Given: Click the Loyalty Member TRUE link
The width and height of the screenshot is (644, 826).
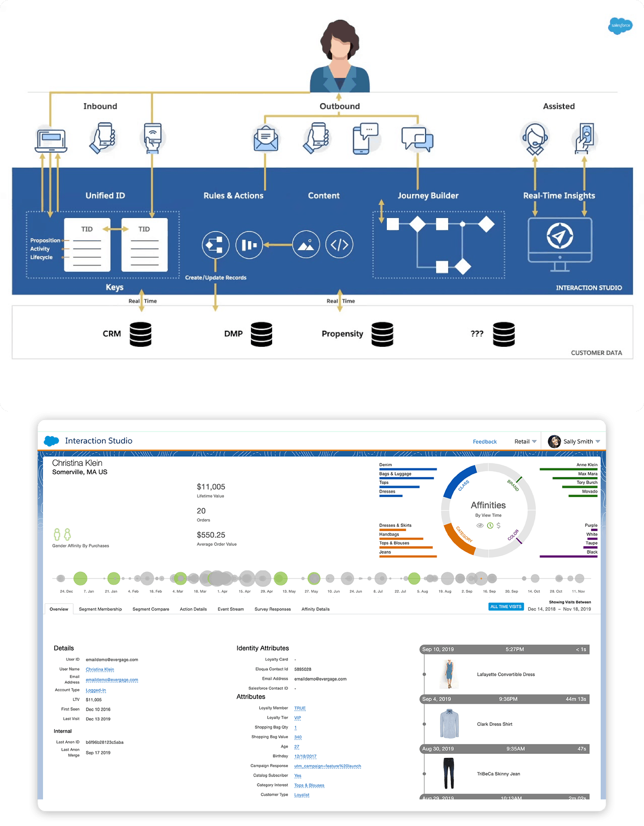Looking at the screenshot, I should coord(300,708).
